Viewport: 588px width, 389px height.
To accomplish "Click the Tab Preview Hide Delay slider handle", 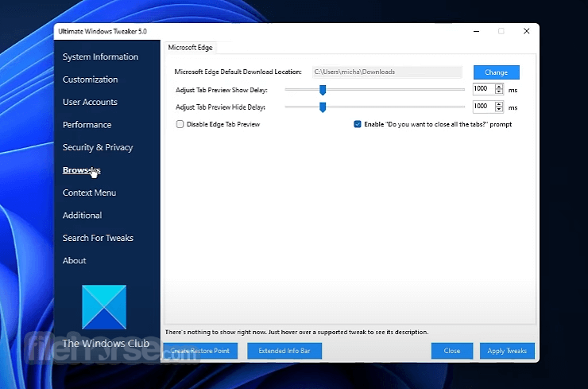I will (323, 107).
